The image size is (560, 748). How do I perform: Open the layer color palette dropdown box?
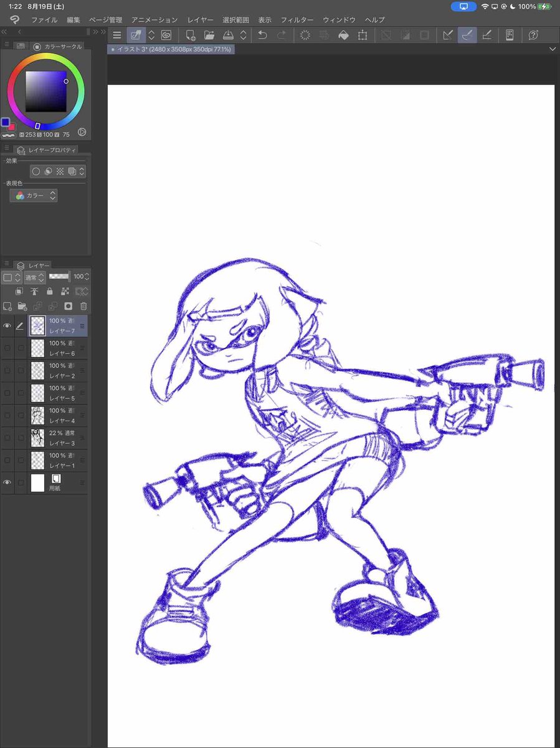[11, 277]
